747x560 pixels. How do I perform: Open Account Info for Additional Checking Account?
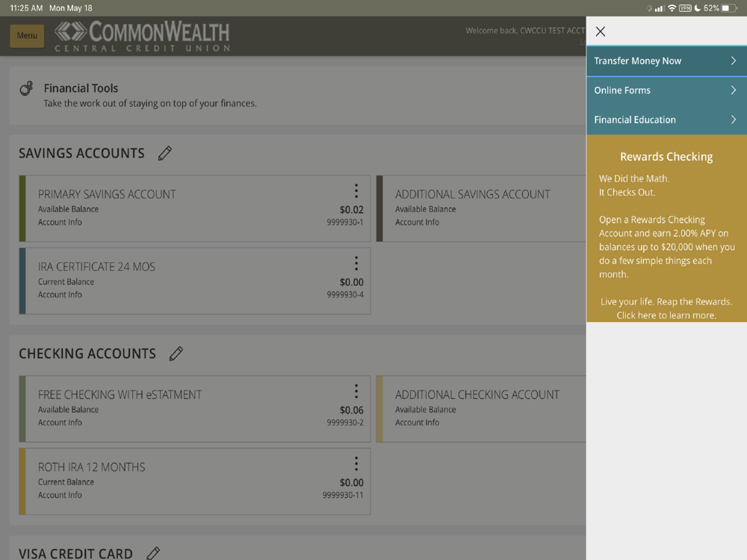pos(418,423)
